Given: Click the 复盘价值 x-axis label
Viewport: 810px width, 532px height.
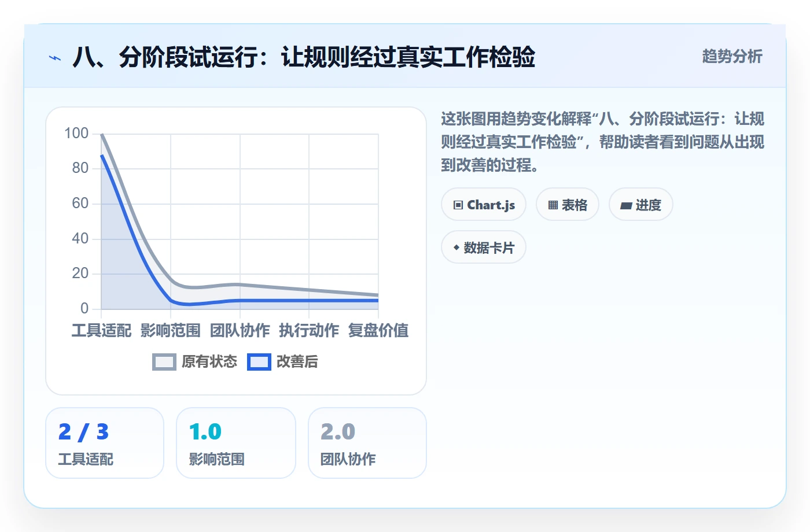Looking at the screenshot, I should (x=378, y=331).
